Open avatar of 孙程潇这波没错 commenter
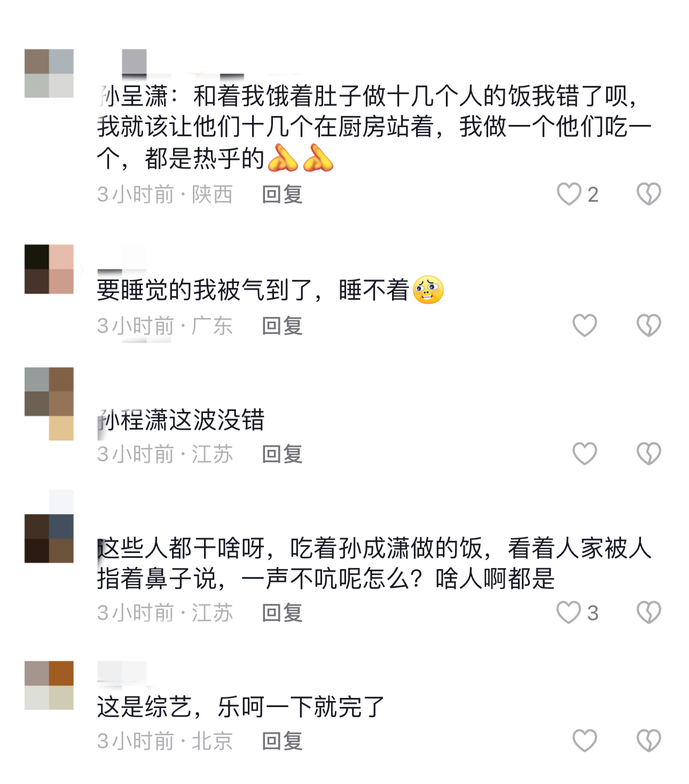 click(49, 403)
